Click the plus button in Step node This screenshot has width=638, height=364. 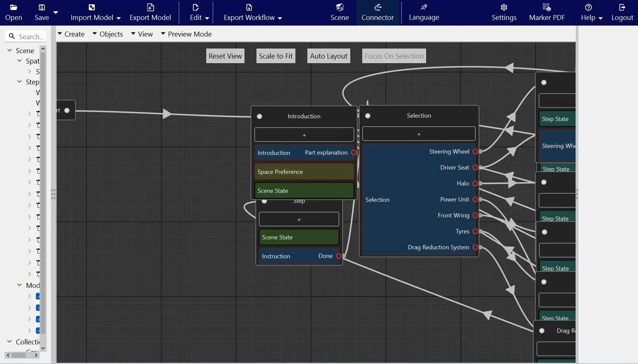click(x=299, y=219)
